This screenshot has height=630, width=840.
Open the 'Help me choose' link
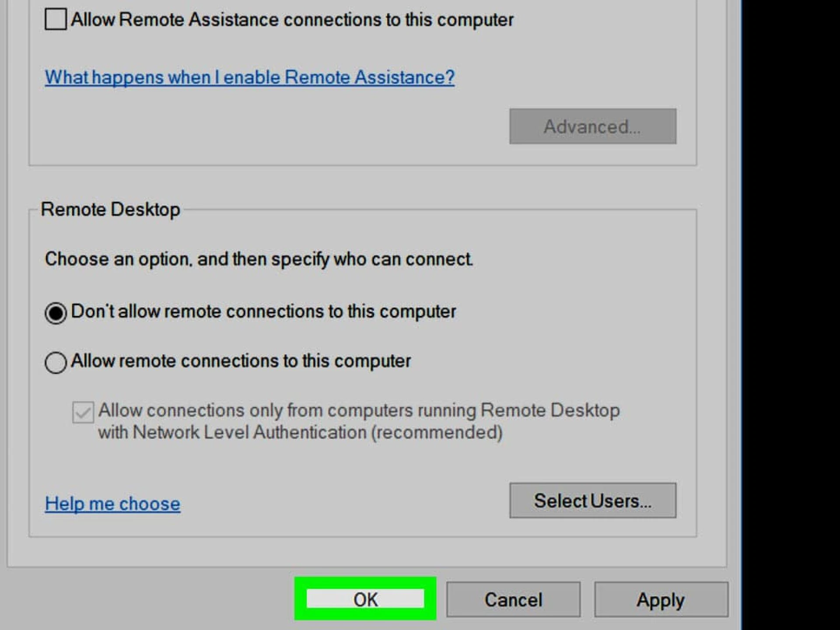[x=112, y=504]
